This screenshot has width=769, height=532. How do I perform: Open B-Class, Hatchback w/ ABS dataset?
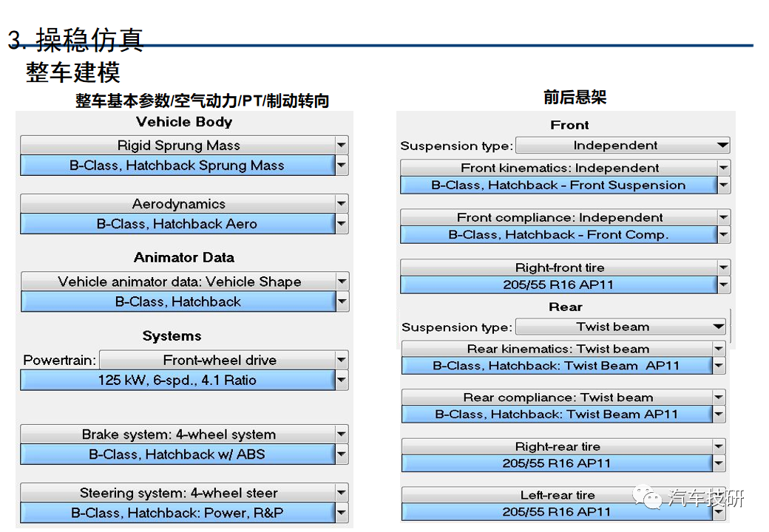click(x=177, y=454)
